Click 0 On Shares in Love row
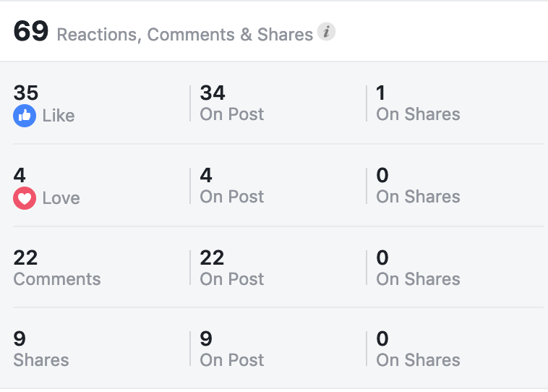 click(382, 175)
